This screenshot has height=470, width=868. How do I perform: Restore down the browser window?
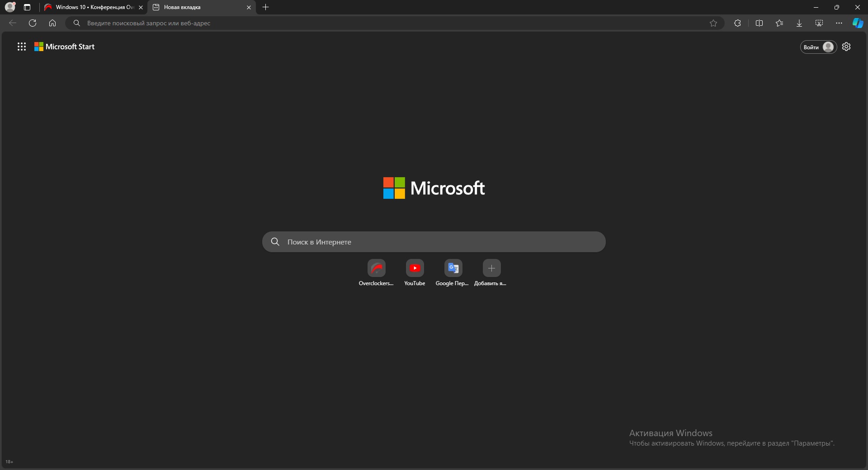pos(837,7)
